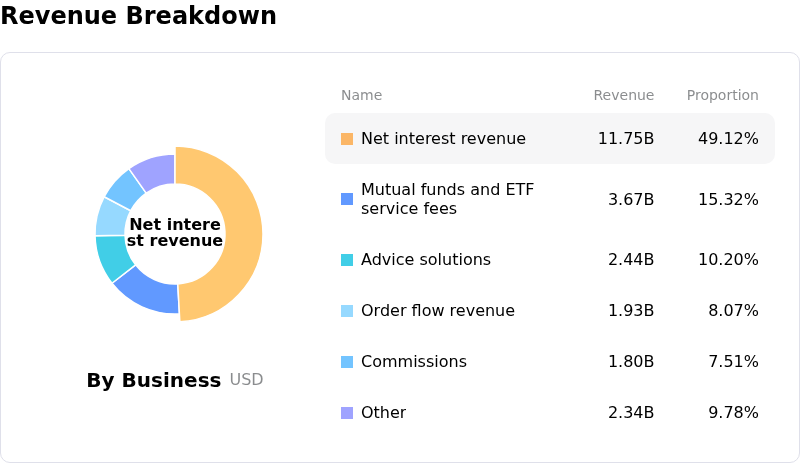Click the 49.12% proportion value
800x463 pixels.
tap(728, 139)
